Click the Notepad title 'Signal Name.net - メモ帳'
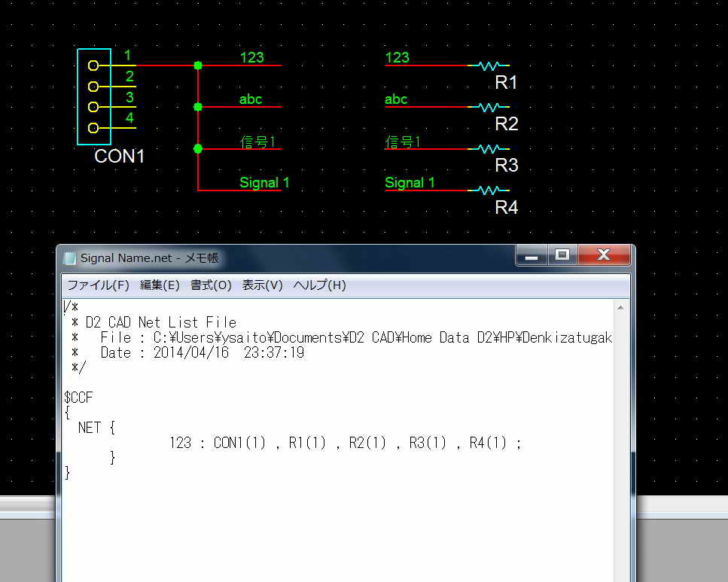 pos(150,257)
